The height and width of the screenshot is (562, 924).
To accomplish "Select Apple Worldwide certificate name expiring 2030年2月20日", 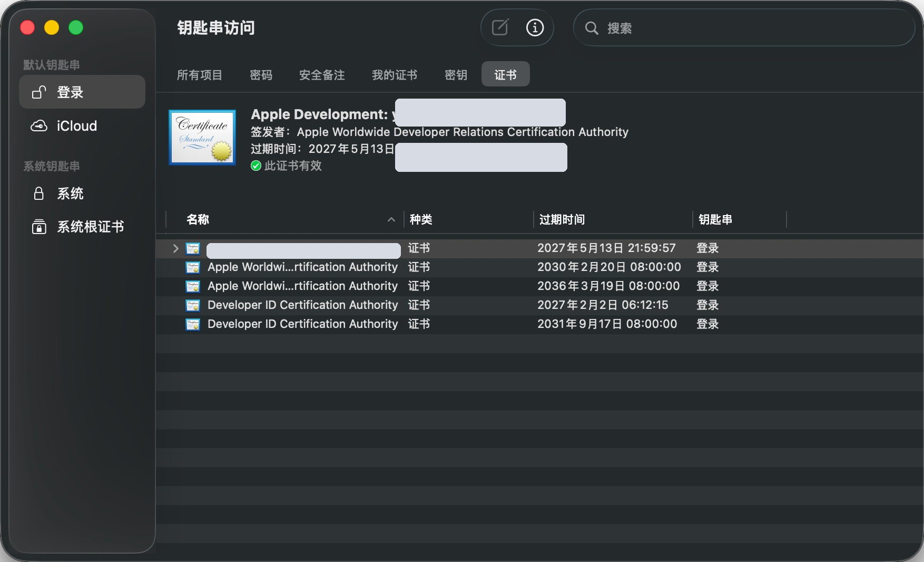I will (x=302, y=267).
